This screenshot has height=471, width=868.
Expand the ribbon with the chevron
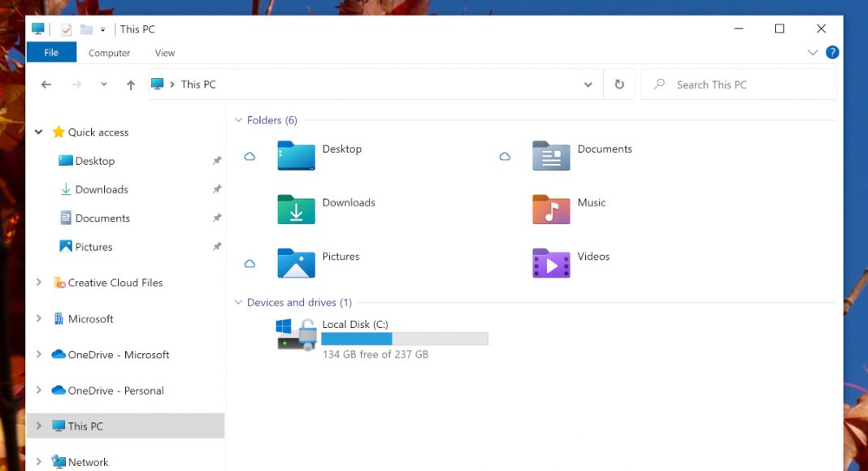[813, 53]
